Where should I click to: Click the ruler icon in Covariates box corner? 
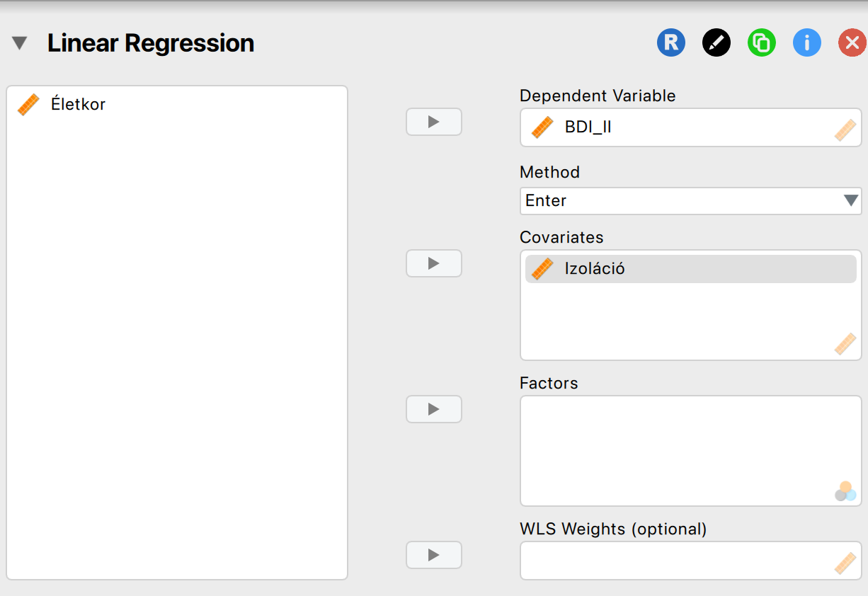point(845,344)
